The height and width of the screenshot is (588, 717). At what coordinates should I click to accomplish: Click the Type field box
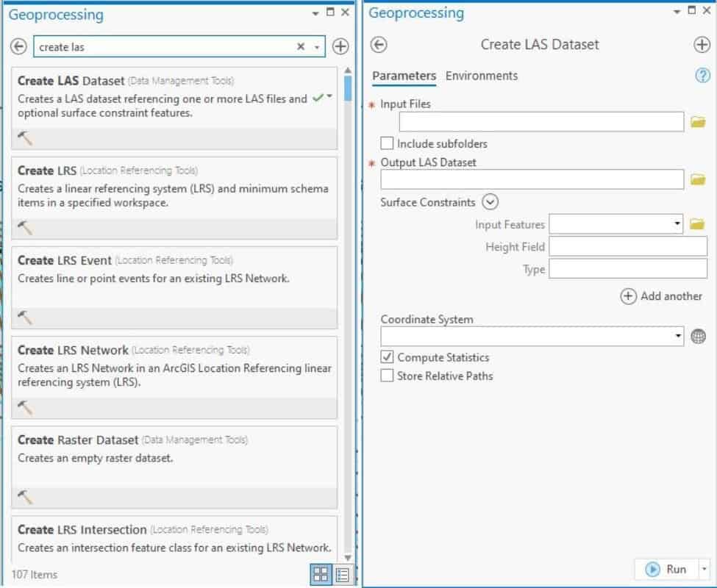(628, 269)
